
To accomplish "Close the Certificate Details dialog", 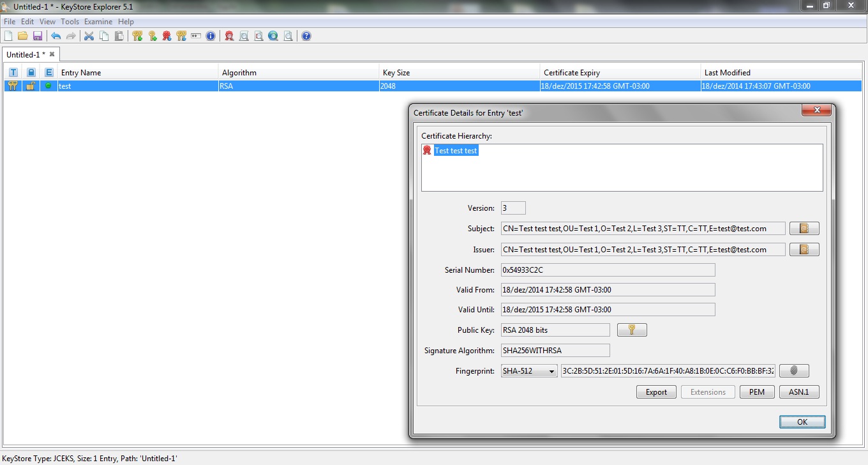I will click(816, 111).
